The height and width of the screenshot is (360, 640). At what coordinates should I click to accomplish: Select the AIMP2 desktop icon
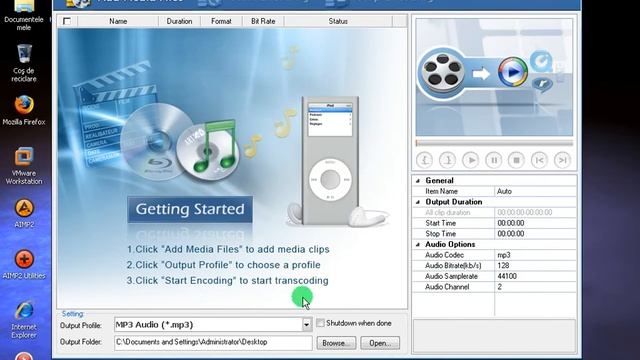pos(24,213)
